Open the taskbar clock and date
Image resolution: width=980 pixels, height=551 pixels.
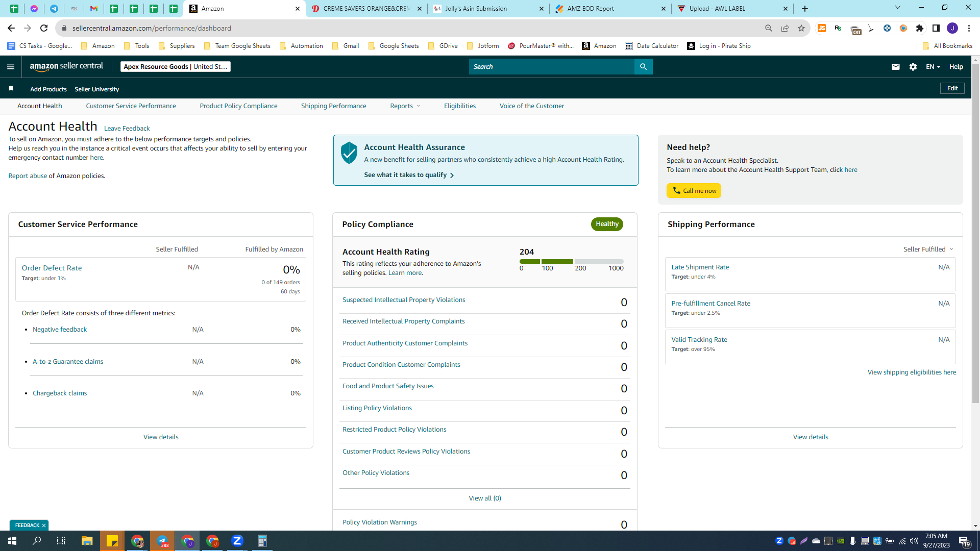pyautogui.click(x=936, y=541)
